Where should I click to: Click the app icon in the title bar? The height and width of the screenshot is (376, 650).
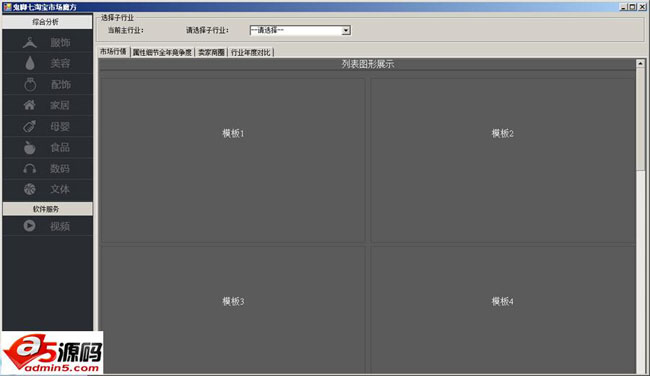(x=7, y=7)
